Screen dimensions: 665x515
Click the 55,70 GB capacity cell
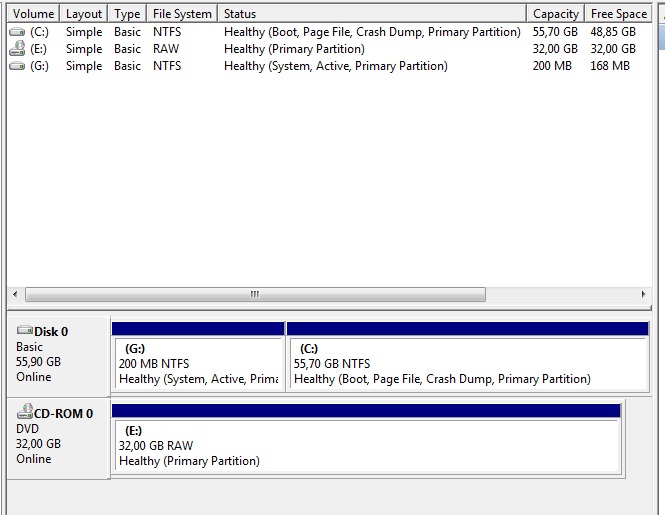tap(555, 32)
